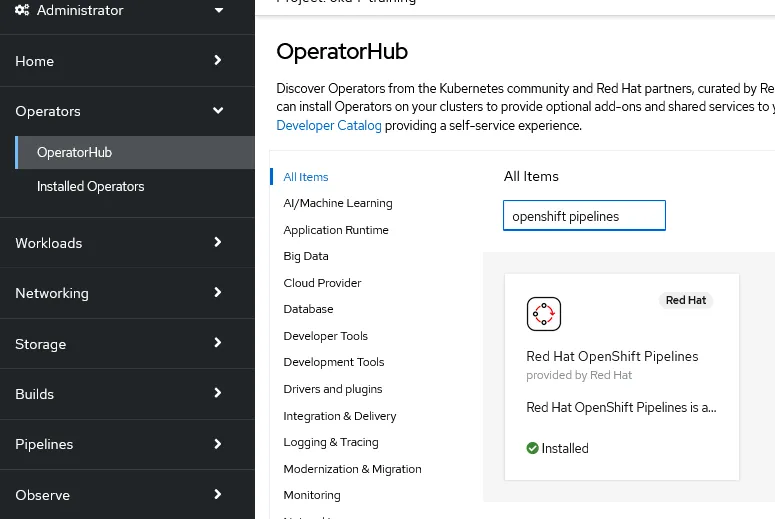Filter by Big Data category
The image size is (775, 519).
[305, 256]
